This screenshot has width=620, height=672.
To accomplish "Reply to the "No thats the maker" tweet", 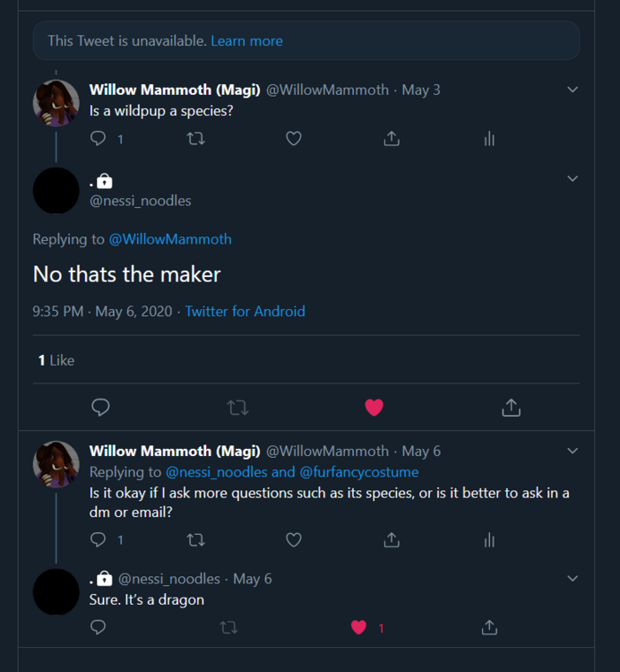I will 100,408.
